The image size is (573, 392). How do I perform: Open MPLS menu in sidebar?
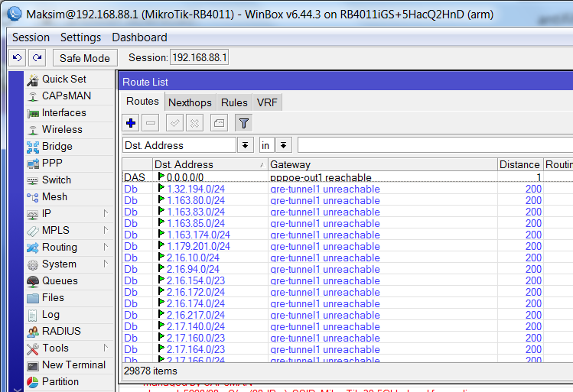tap(70, 230)
